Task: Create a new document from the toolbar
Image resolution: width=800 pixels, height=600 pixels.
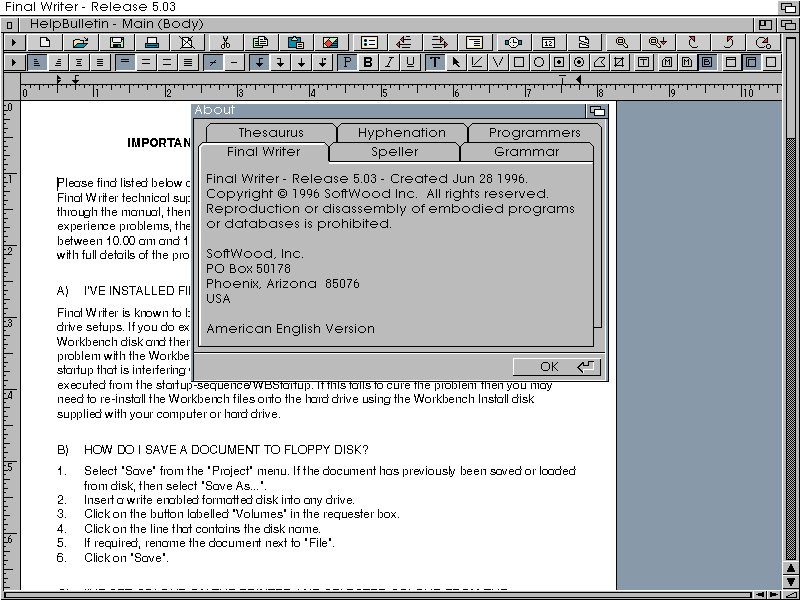Action: coord(44,42)
